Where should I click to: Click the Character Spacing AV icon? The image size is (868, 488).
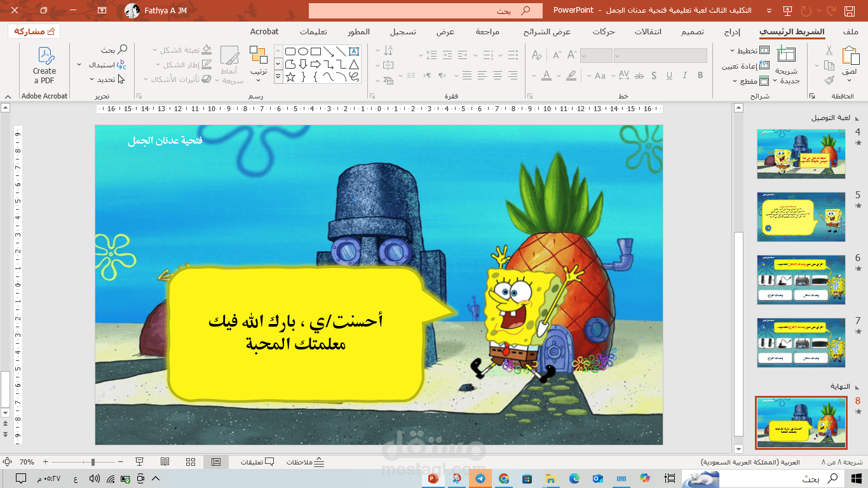(624, 75)
